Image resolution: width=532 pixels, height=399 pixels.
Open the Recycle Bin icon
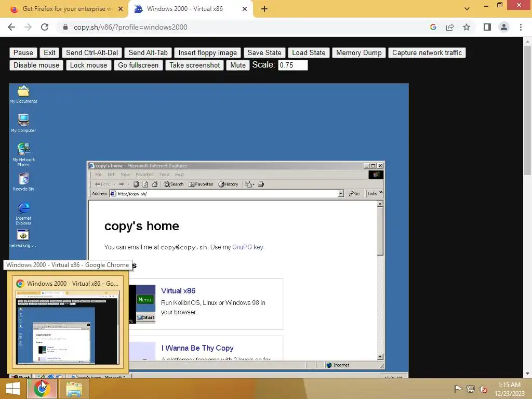point(23,182)
